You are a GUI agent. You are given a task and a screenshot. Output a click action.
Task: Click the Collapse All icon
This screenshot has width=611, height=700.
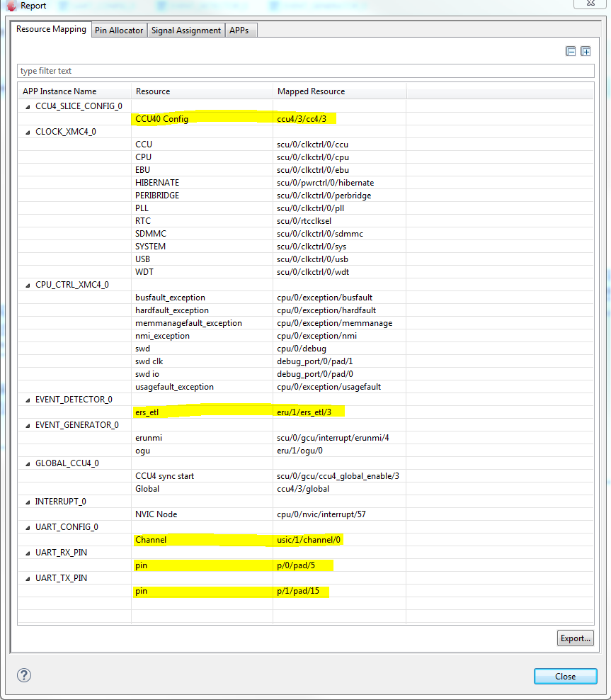(571, 51)
